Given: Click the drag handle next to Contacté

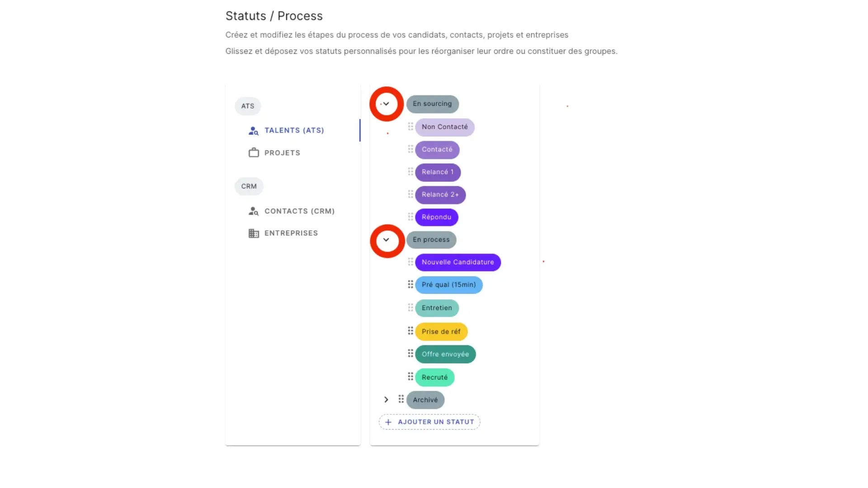Looking at the screenshot, I should point(410,149).
